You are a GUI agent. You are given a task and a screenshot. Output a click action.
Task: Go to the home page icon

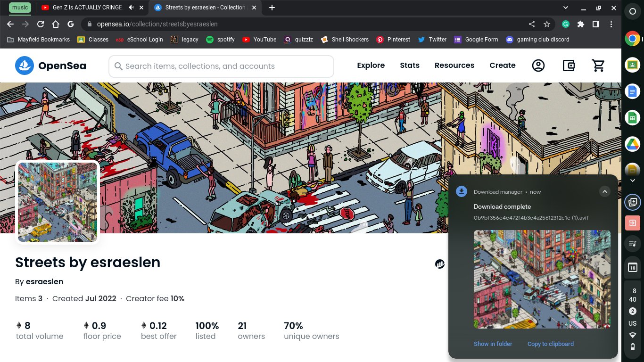[x=56, y=24]
